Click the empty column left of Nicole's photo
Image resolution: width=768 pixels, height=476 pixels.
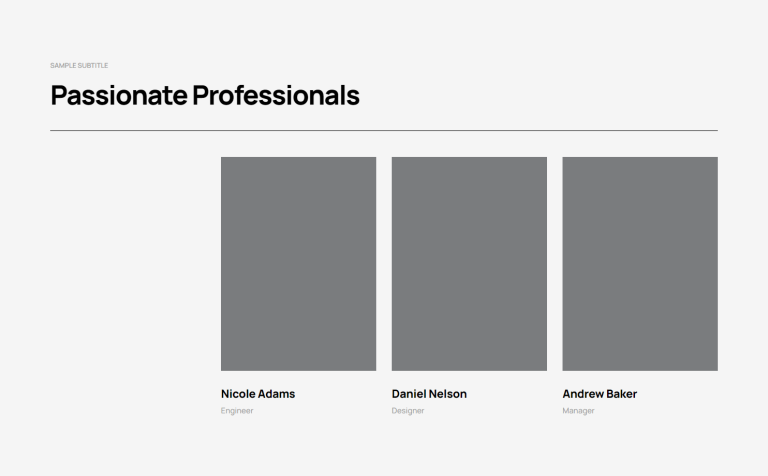[135, 263]
